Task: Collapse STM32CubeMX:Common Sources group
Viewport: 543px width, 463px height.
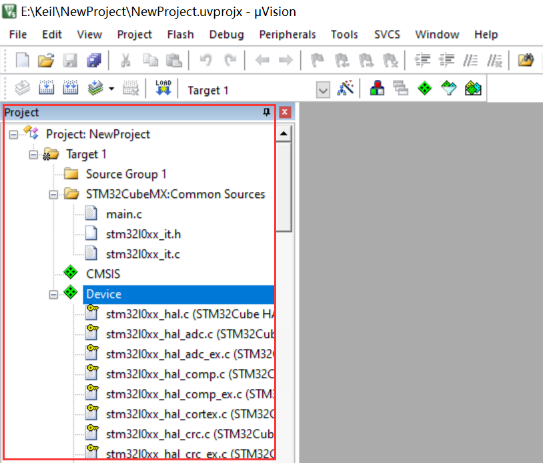Action: pos(53,195)
